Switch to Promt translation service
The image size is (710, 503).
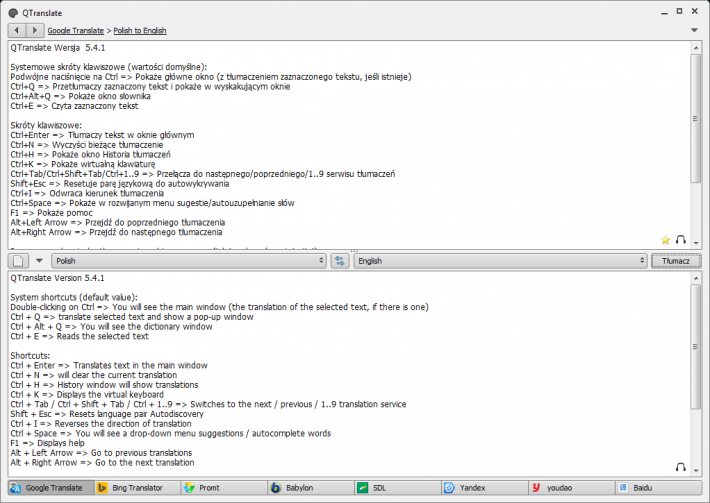pyautogui.click(x=225, y=488)
